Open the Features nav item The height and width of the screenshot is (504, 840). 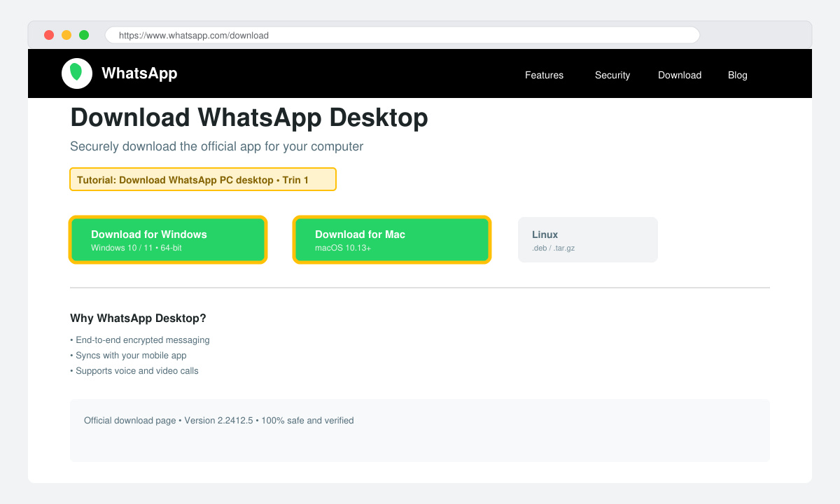click(x=544, y=75)
